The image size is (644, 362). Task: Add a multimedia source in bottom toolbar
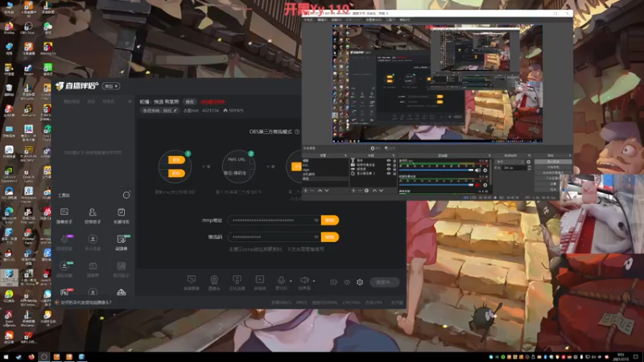coord(259,282)
